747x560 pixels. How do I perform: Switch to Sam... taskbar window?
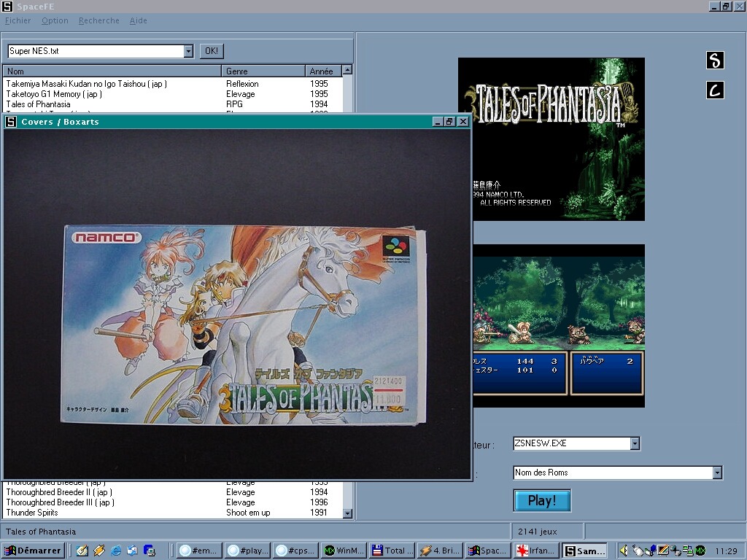click(584, 551)
